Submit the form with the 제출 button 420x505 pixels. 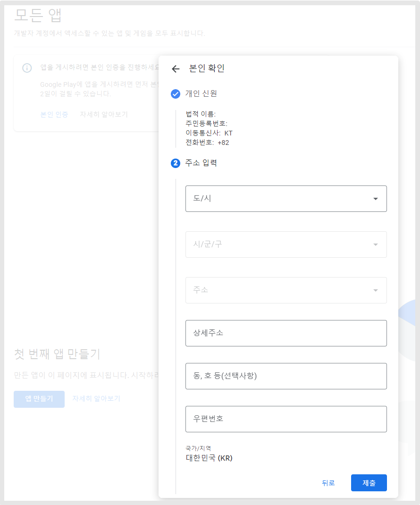[369, 483]
